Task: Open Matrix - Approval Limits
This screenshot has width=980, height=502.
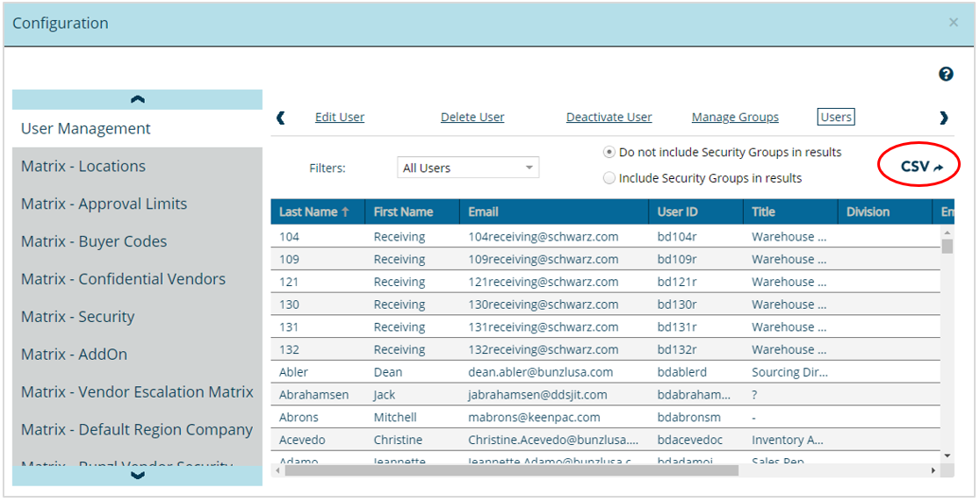Action: click(138, 204)
